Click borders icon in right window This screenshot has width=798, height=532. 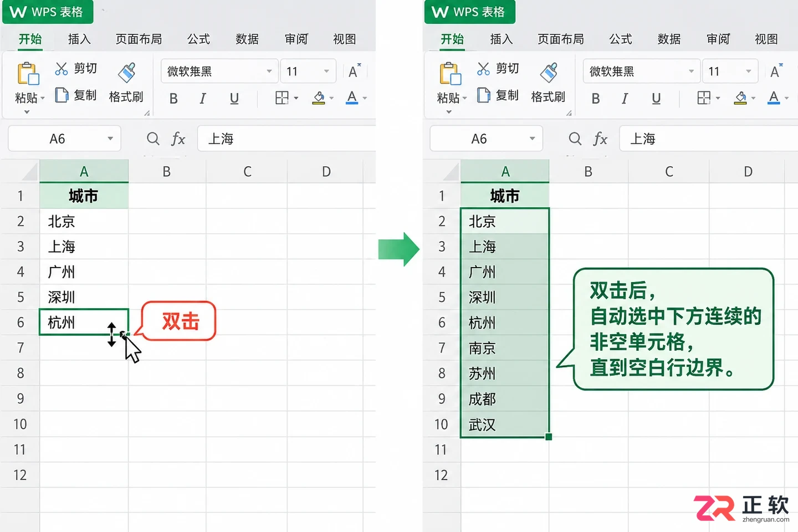click(704, 98)
